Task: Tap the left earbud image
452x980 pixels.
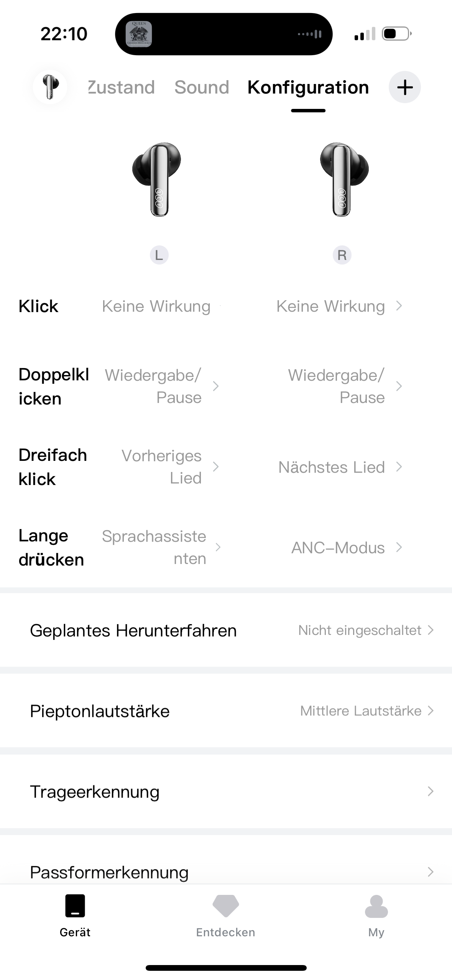Action: pos(158,179)
